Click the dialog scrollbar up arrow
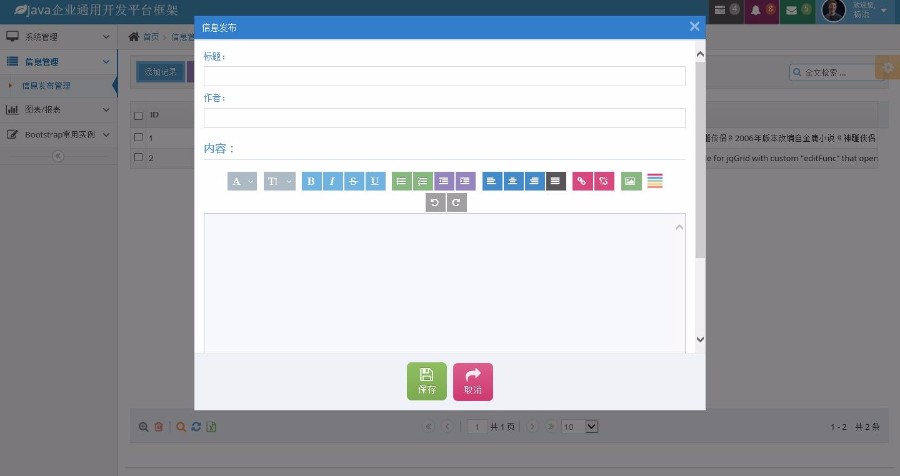This screenshot has width=900, height=476. [x=700, y=55]
